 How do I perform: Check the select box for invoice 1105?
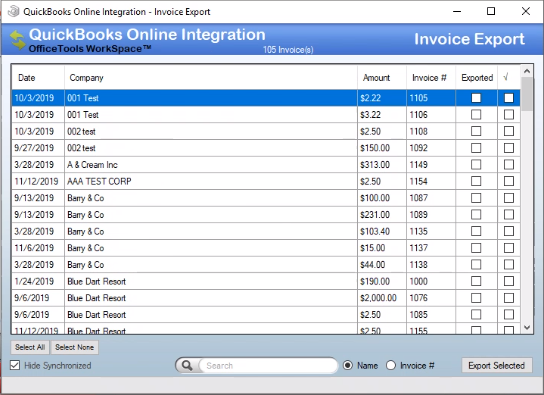(509, 98)
